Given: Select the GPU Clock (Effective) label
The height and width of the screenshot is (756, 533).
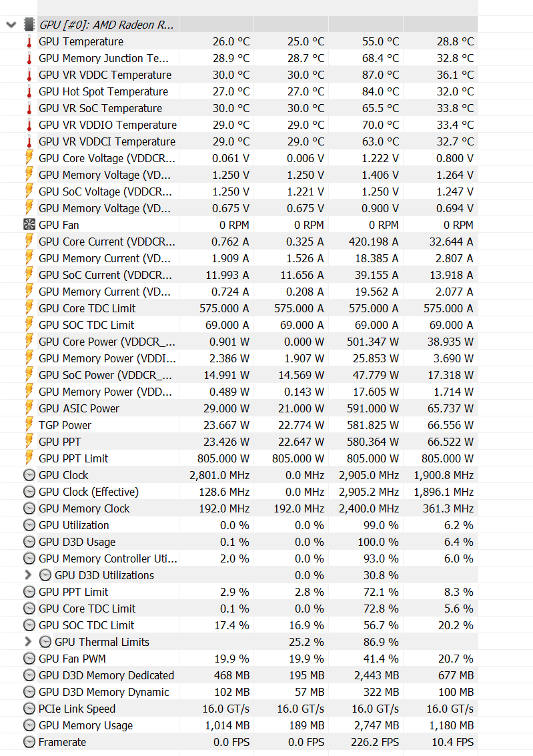Looking at the screenshot, I should coord(89,492).
